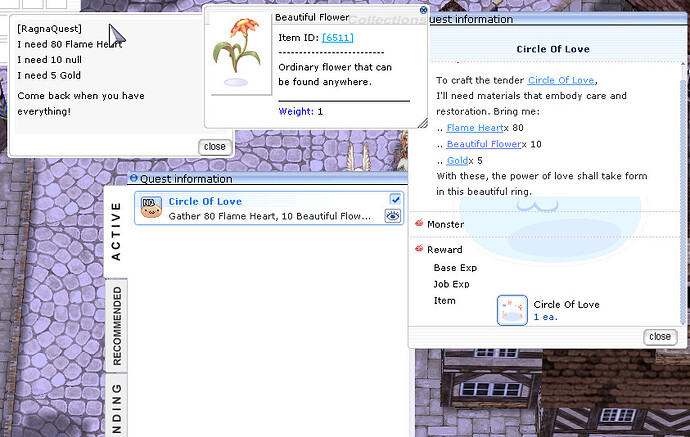
Task: Open Item ID 6511 link
Action: [338, 38]
